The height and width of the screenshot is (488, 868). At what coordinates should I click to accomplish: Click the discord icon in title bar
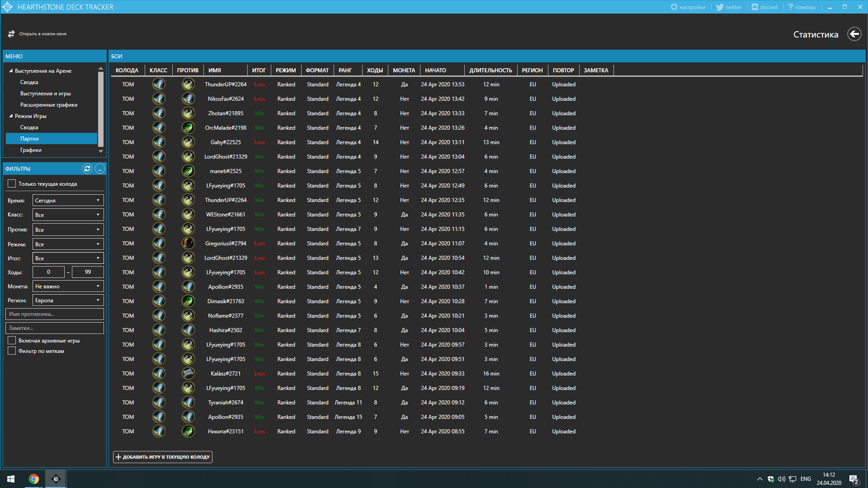[x=755, y=7]
